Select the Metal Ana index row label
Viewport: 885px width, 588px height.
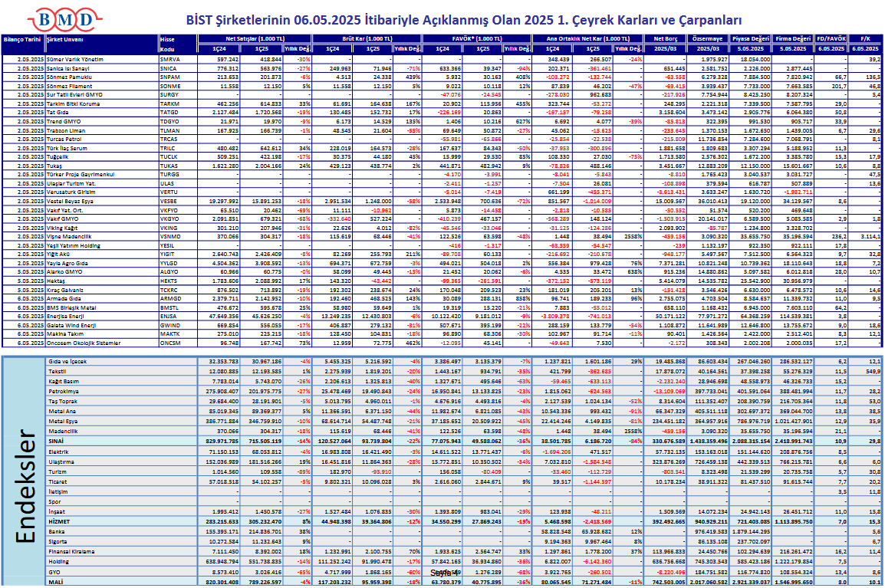(x=61, y=412)
